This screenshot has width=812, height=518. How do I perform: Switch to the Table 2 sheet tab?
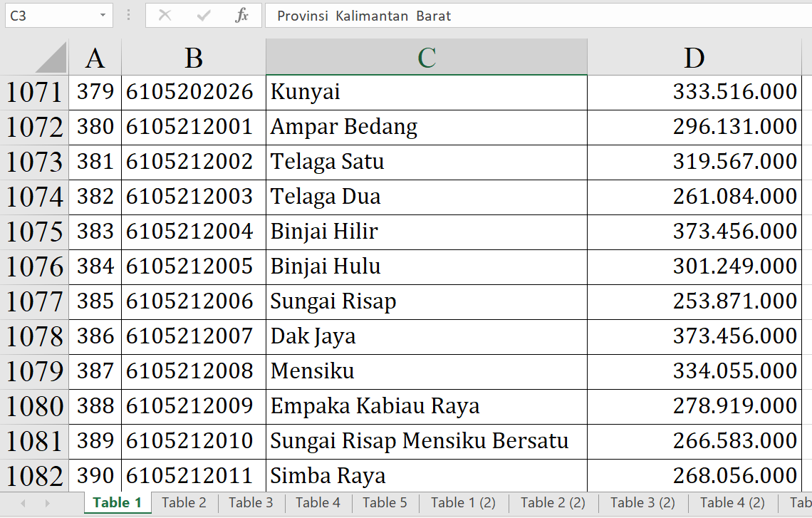(184, 502)
